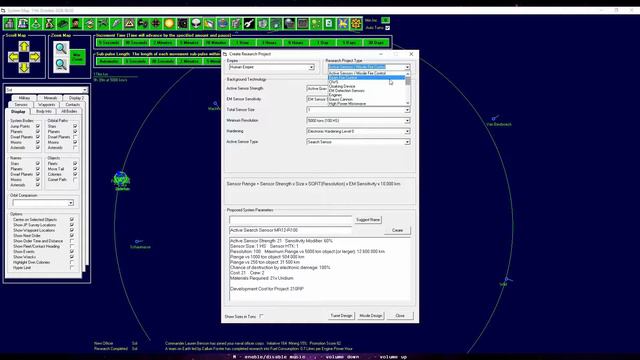Toggle Names Asteroids checkbox
The width and height of the screenshot is (640, 360).
tap(38, 184)
